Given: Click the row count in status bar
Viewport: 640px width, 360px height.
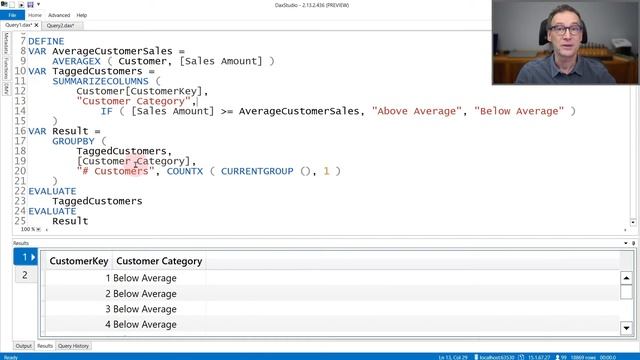Looking at the screenshot, I should (x=583, y=357).
